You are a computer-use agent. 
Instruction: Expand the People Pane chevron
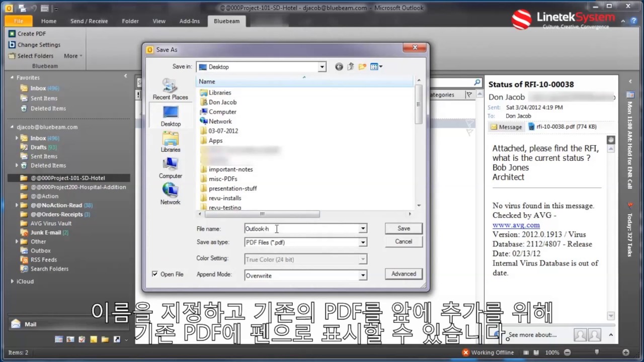click(611, 335)
